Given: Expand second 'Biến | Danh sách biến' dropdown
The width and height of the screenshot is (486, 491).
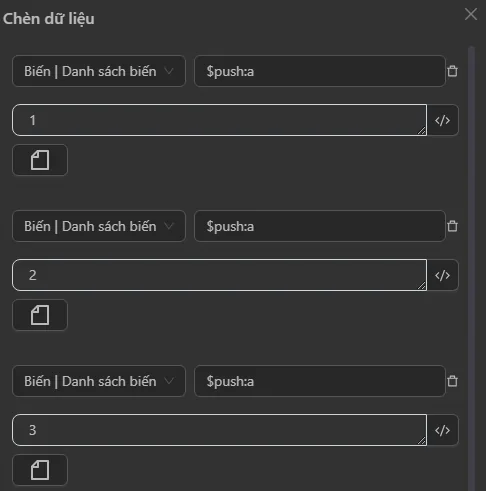Looking at the screenshot, I should pos(99,226).
